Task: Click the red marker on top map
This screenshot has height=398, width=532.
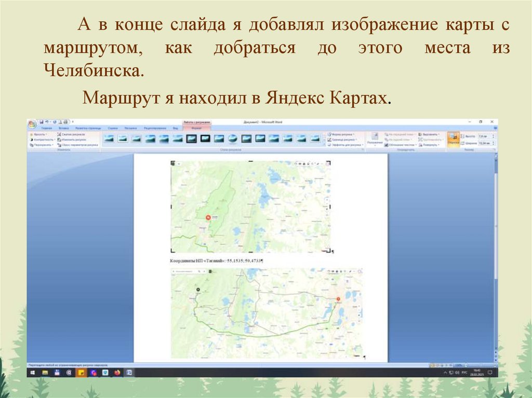Action: pyautogui.click(x=208, y=217)
